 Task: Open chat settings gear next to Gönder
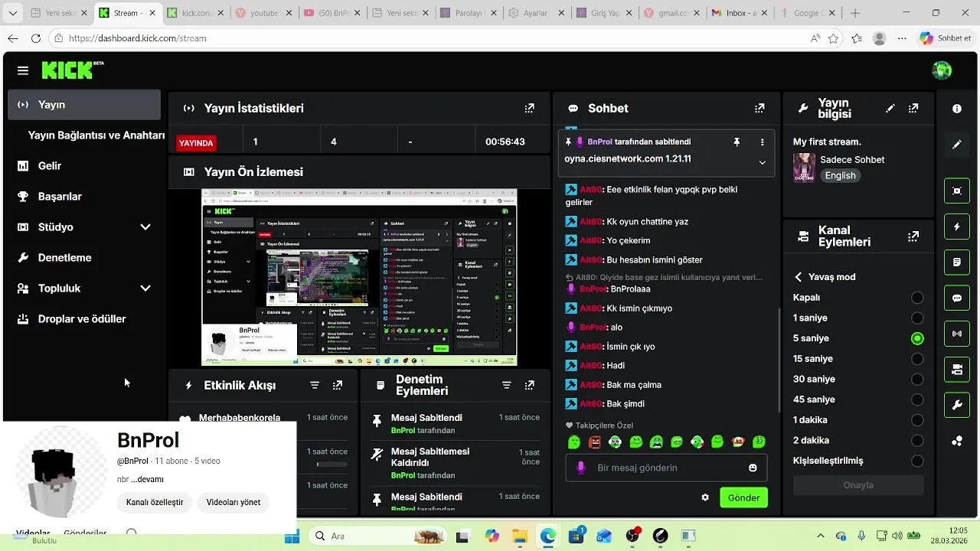[705, 497]
